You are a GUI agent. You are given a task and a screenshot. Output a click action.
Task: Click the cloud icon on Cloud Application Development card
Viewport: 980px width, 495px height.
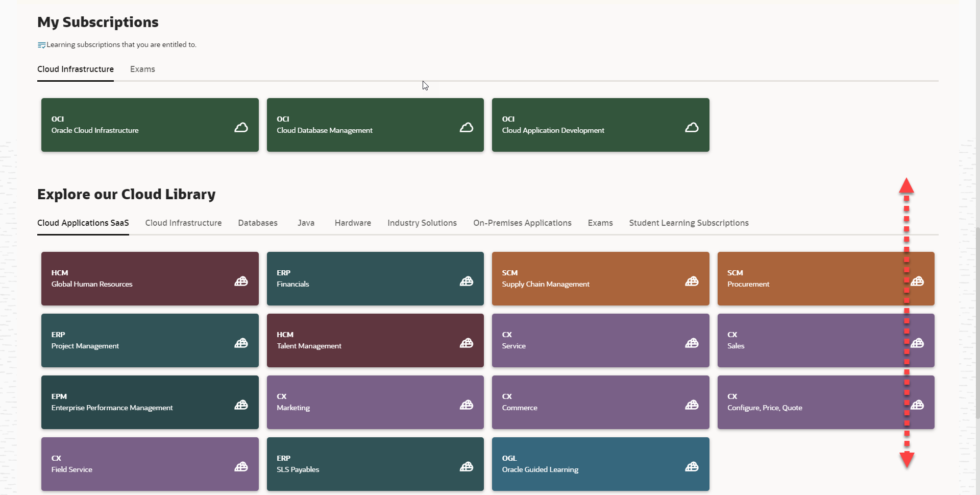pyautogui.click(x=692, y=127)
